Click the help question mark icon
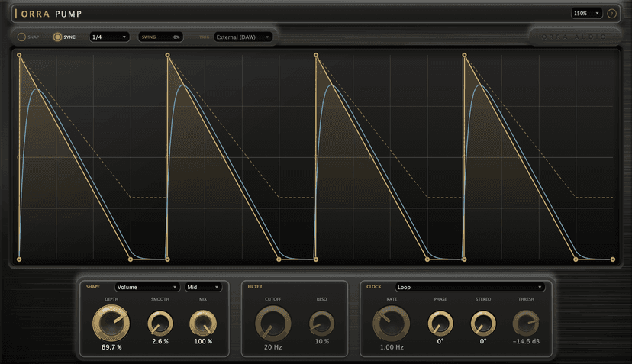Image resolution: width=632 pixels, height=364 pixels. [611, 14]
